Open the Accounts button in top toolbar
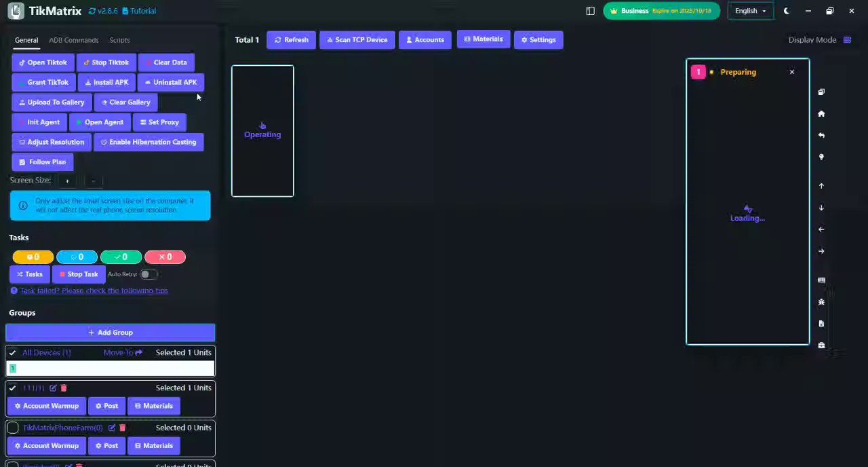 click(425, 40)
